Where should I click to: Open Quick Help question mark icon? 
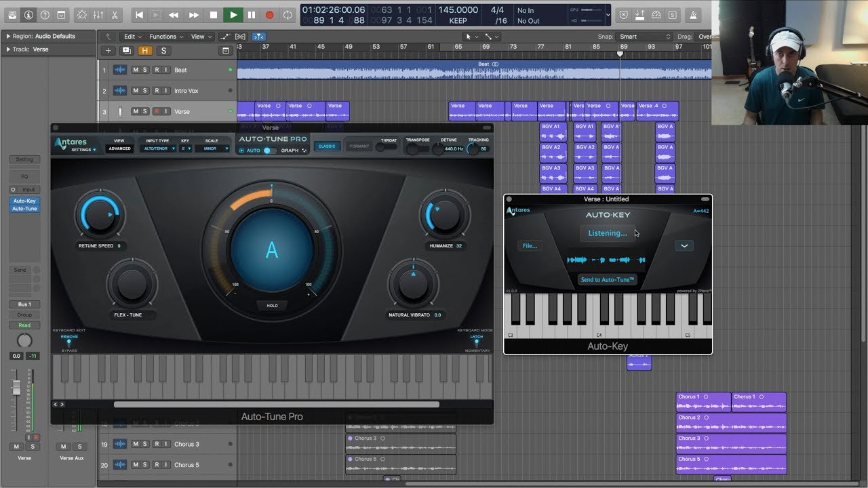click(x=45, y=14)
